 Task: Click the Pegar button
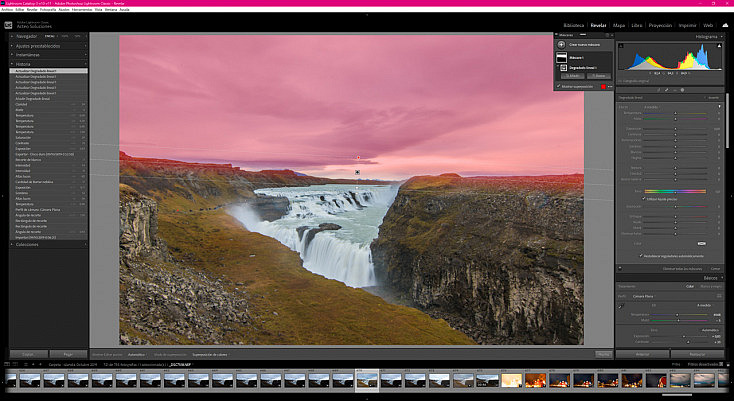[68, 354]
